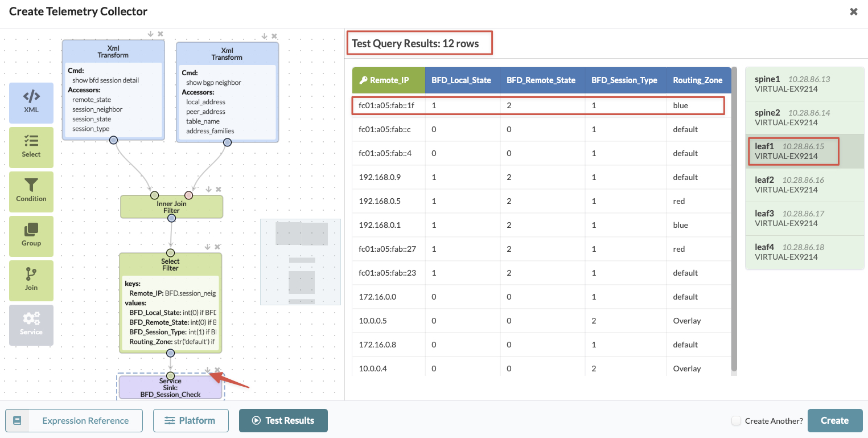Click the results table vertical scrollbar
The height and width of the screenshot is (438, 868).
pyautogui.click(x=734, y=219)
